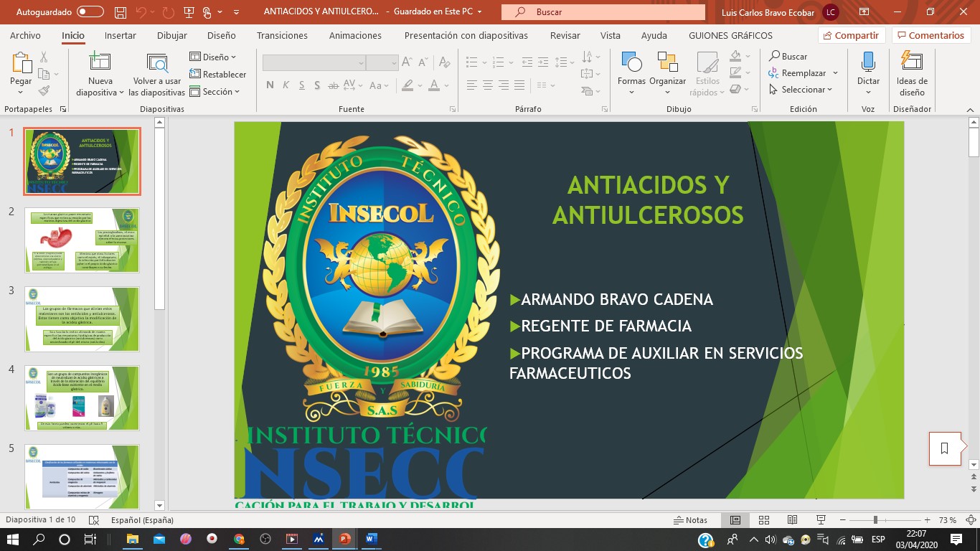
Task: Click the Clear formatting icon
Action: pyautogui.click(x=445, y=62)
